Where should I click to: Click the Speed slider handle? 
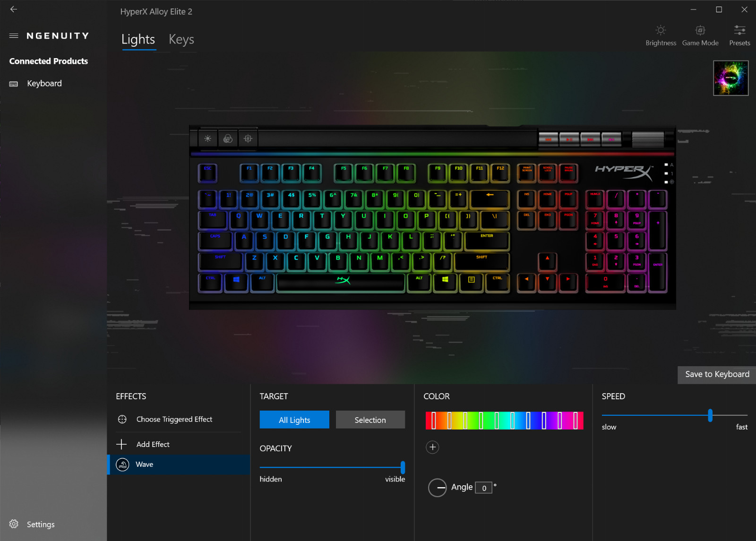[710, 415]
